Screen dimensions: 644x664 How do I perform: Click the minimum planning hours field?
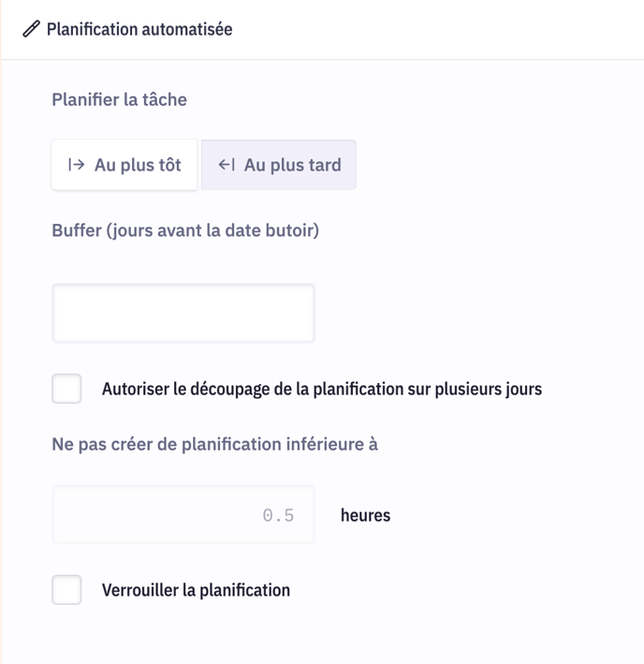point(183,515)
